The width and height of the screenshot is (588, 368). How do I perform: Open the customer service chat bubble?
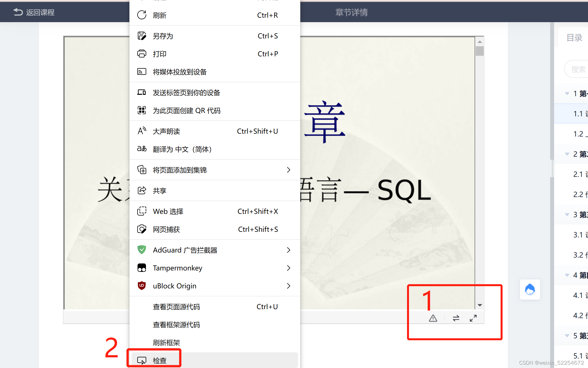[x=529, y=290]
